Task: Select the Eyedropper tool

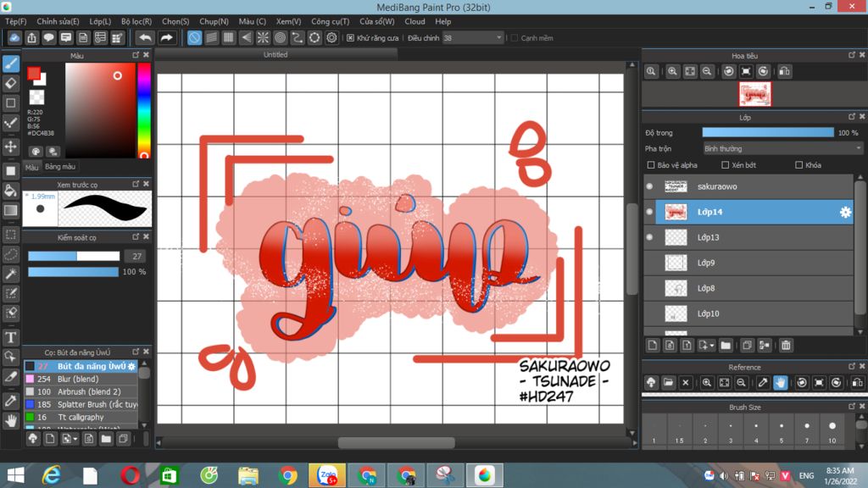Action: [x=11, y=401]
